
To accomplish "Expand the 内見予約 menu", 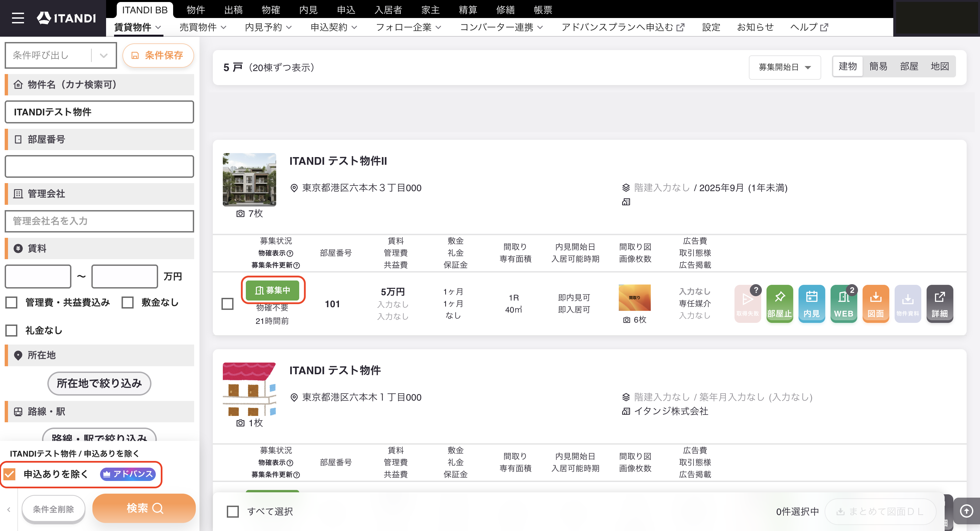I will click(268, 27).
